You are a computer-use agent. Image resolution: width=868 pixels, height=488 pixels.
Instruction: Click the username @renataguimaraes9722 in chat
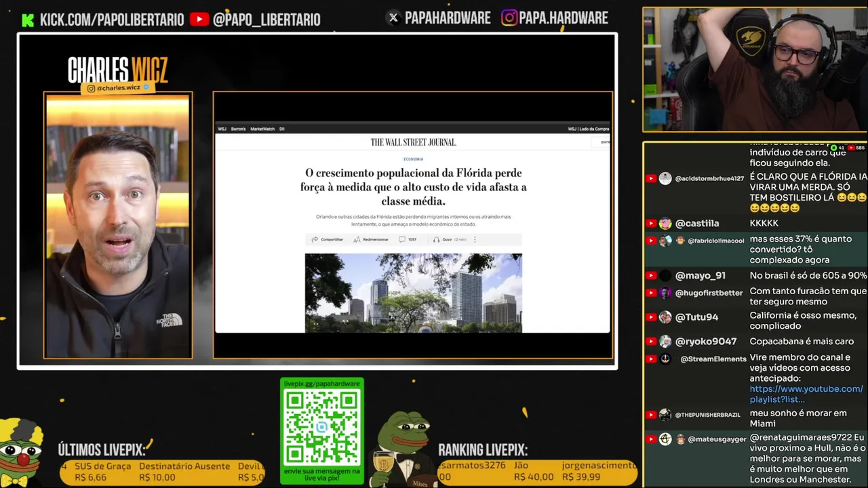[800, 438]
